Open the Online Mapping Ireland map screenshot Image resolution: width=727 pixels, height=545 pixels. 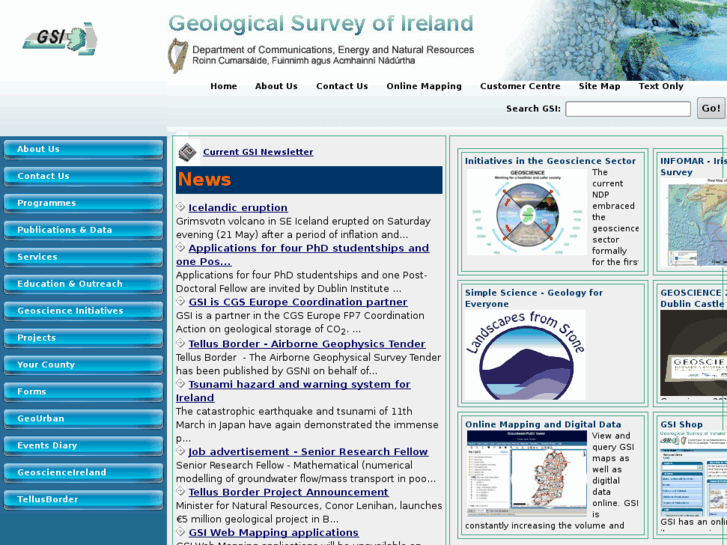click(527, 474)
